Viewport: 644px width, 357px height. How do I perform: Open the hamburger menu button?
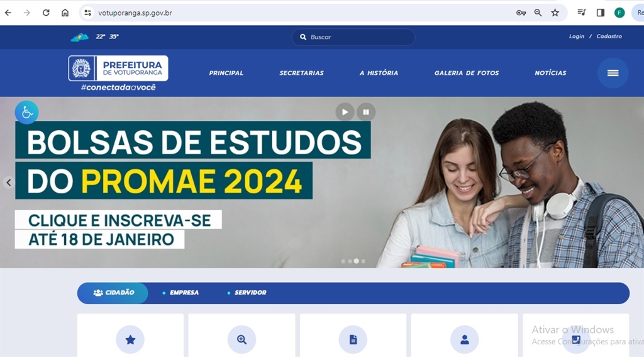coord(613,73)
